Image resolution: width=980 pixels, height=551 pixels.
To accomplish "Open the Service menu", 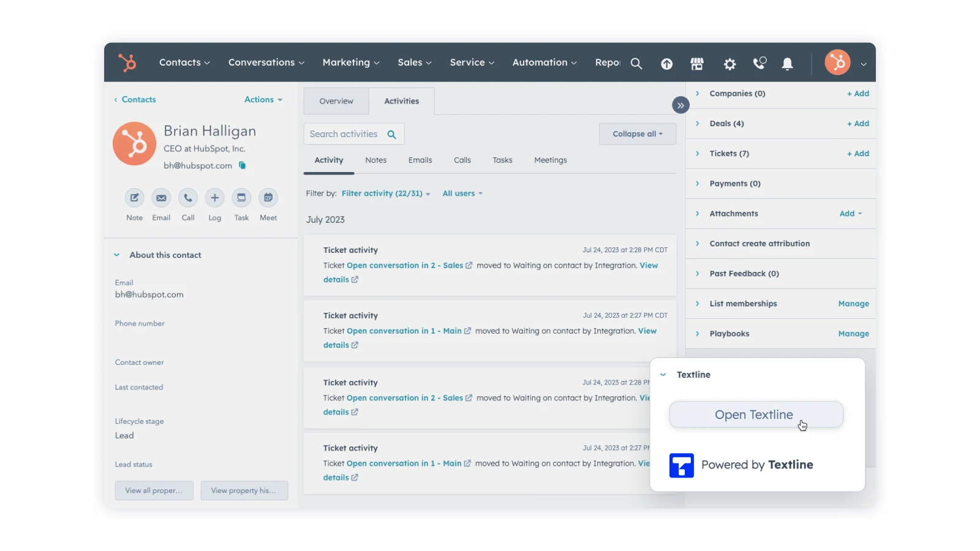I will [x=472, y=62].
